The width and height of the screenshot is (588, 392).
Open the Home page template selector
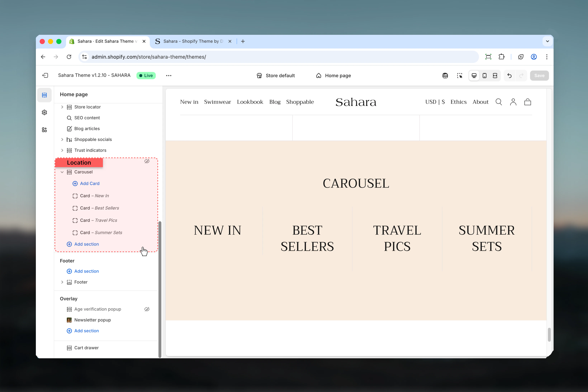334,75
